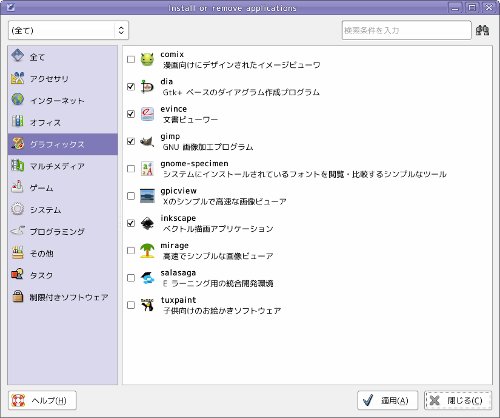Check the salasaga checkbox
This screenshot has width=500, height=418.
(x=131, y=278)
